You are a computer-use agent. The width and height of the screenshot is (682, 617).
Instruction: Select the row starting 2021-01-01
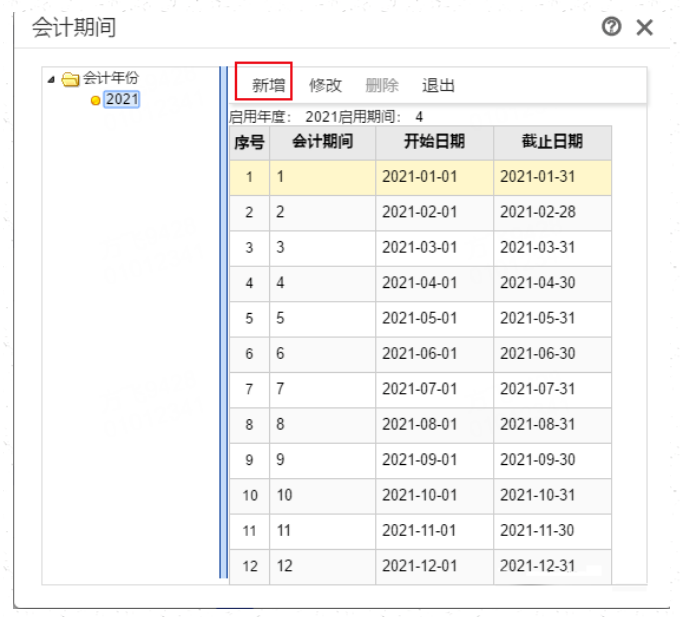[421, 177]
